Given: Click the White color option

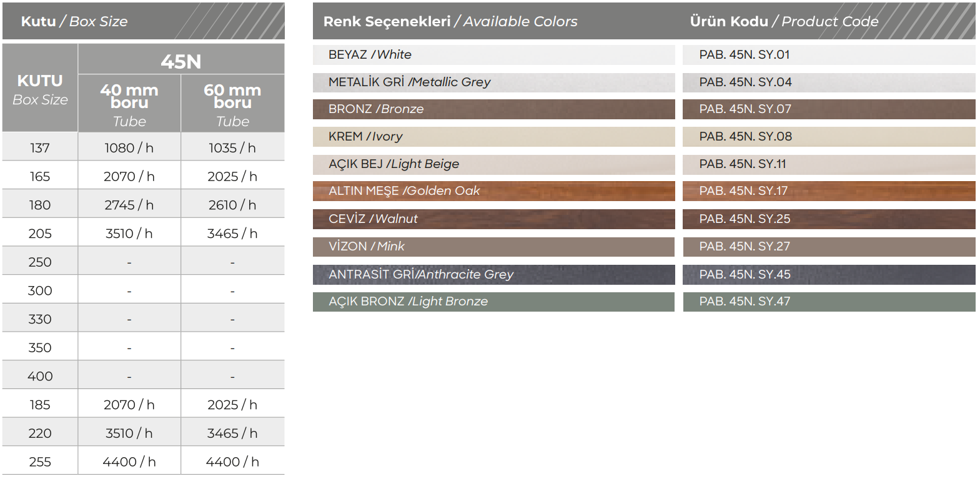Looking at the screenshot, I should click(x=493, y=55).
